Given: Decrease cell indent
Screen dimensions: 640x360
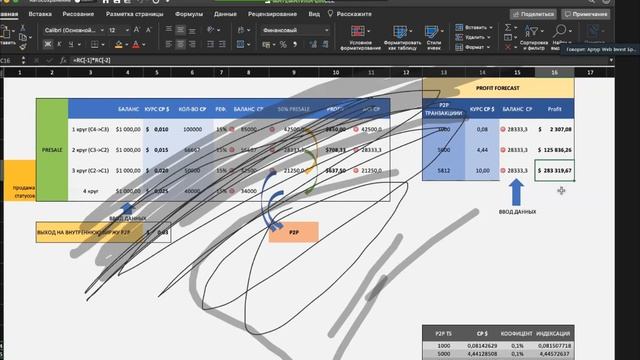Looking at the screenshot, I should 210,44.
